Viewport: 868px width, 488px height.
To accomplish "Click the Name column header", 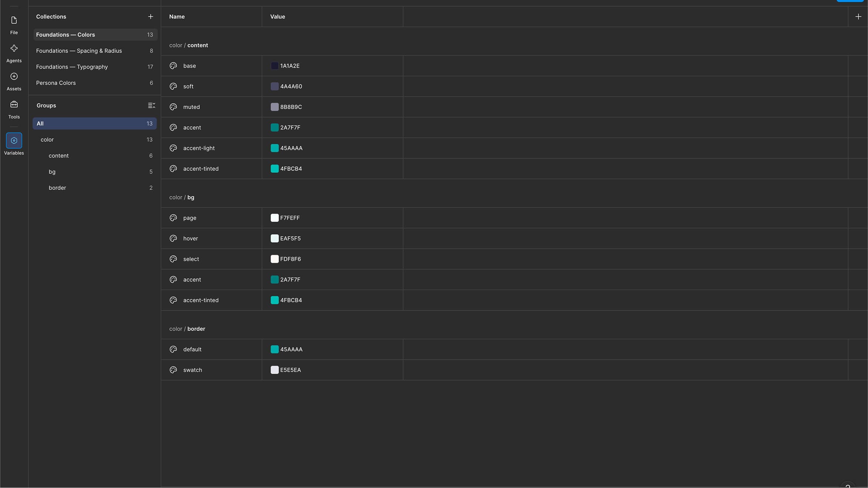I will tap(177, 17).
